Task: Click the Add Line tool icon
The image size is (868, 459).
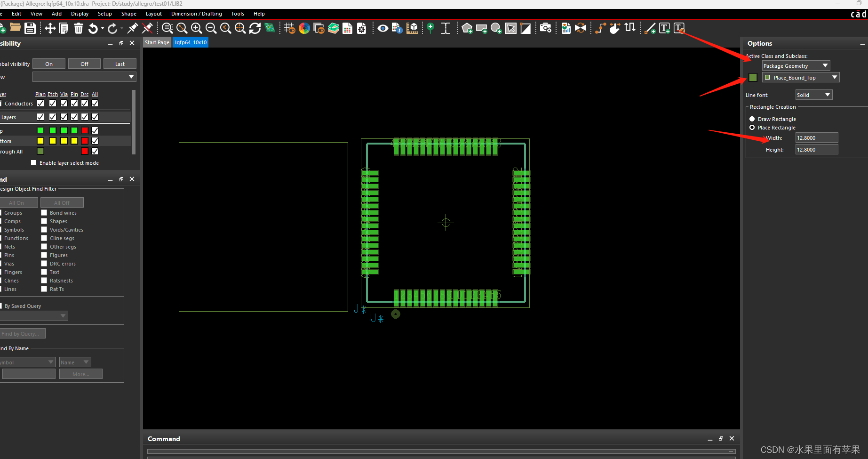Action: 650,28
